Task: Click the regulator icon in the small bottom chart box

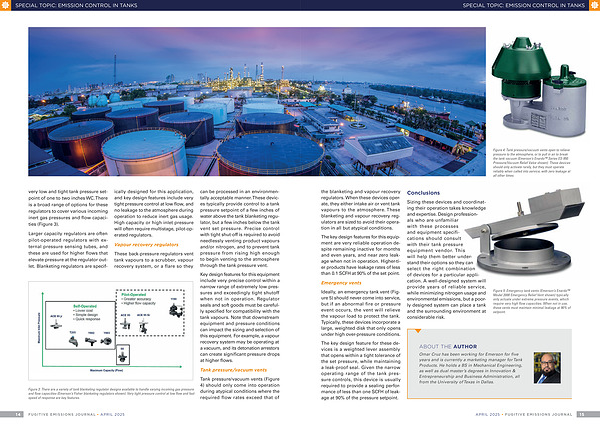Action: pos(122,356)
